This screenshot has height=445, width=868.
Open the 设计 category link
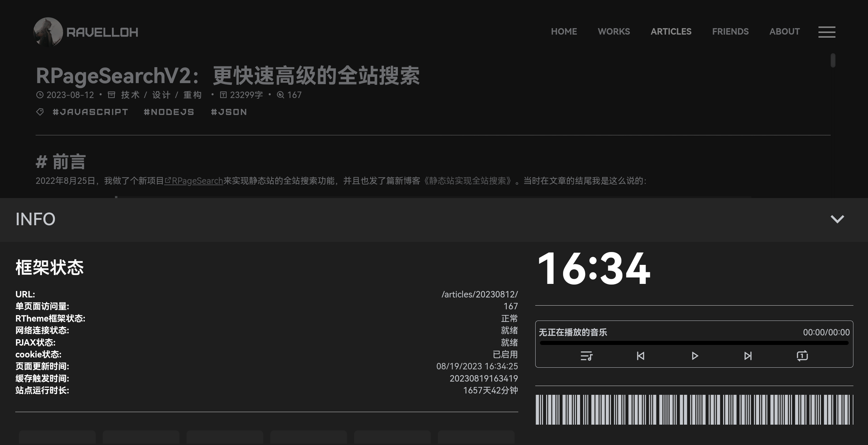tap(161, 95)
